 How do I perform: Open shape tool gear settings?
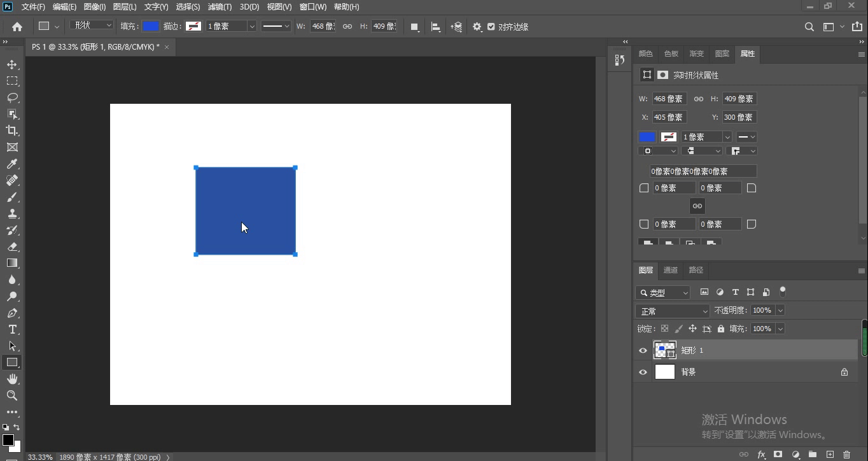coord(477,27)
